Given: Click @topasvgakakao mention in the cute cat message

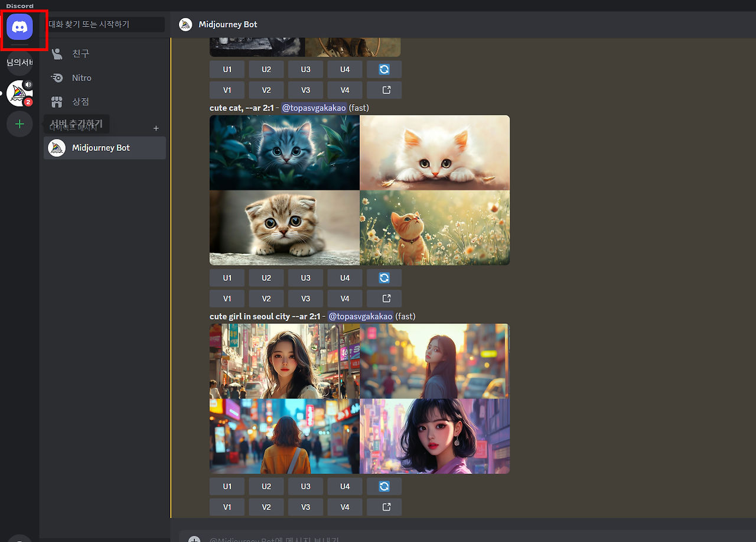Looking at the screenshot, I should click(x=314, y=108).
